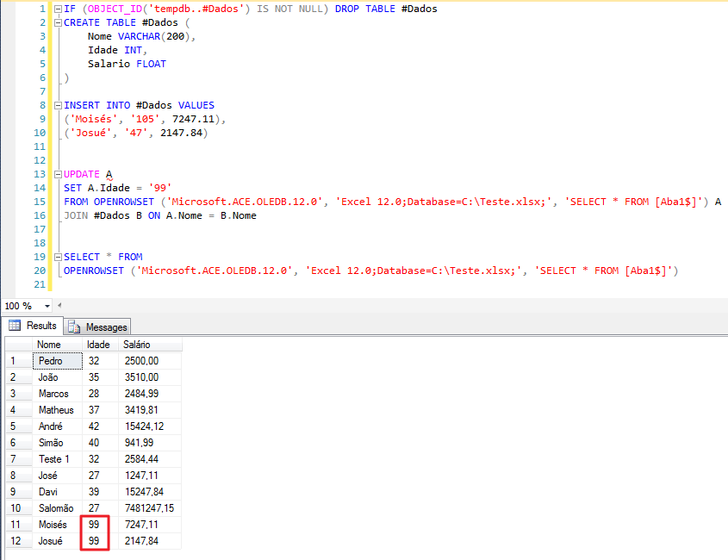The height and width of the screenshot is (560, 728).
Task: Select the Idade column header
Action: (100, 345)
